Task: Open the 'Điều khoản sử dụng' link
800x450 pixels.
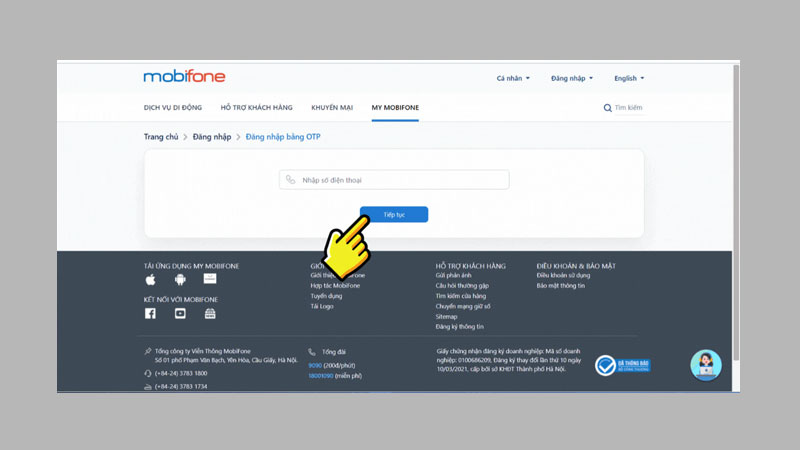Action: tap(563, 276)
